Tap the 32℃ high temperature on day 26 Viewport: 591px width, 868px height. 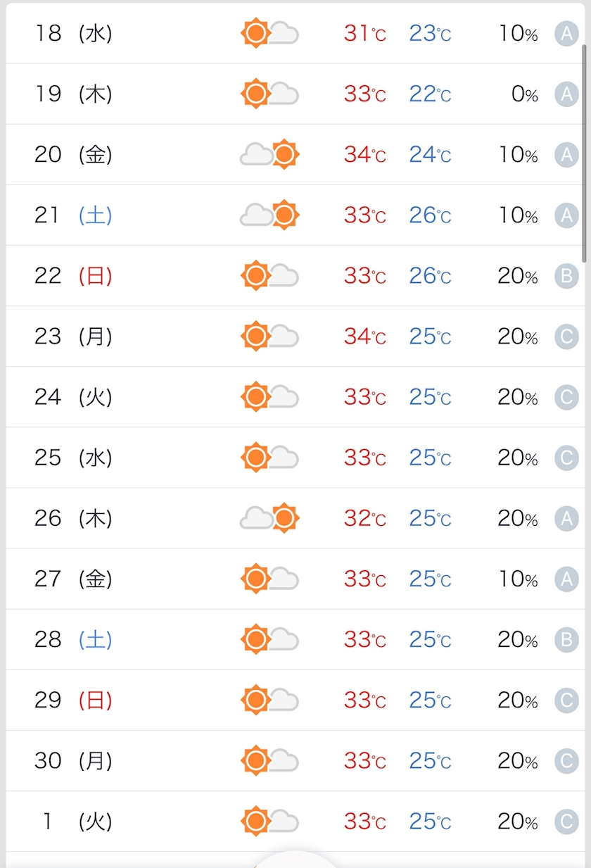pos(364,518)
